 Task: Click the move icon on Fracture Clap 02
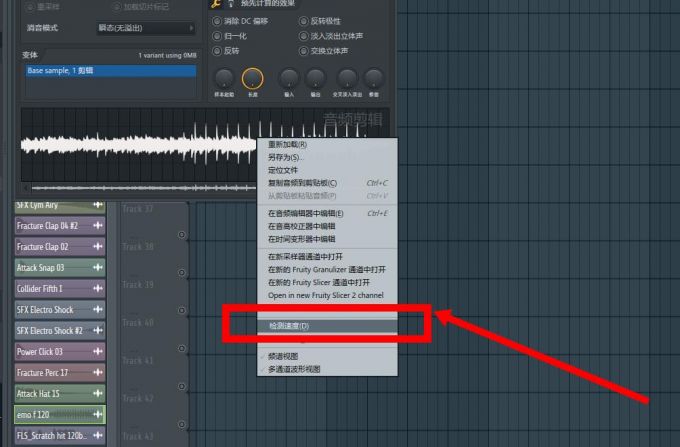click(x=98, y=246)
